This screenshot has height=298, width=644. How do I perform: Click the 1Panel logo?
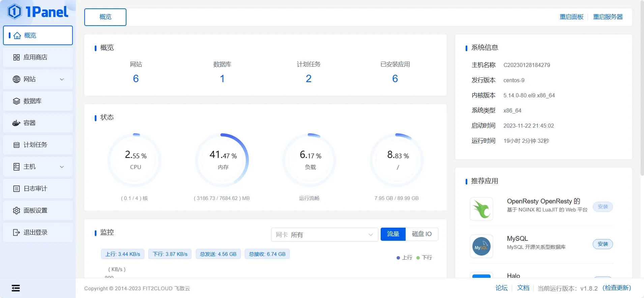tap(38, 11)
